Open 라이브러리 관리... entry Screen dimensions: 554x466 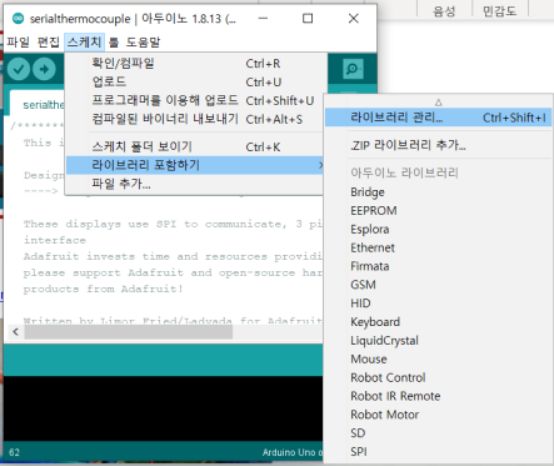coord(438,117)
